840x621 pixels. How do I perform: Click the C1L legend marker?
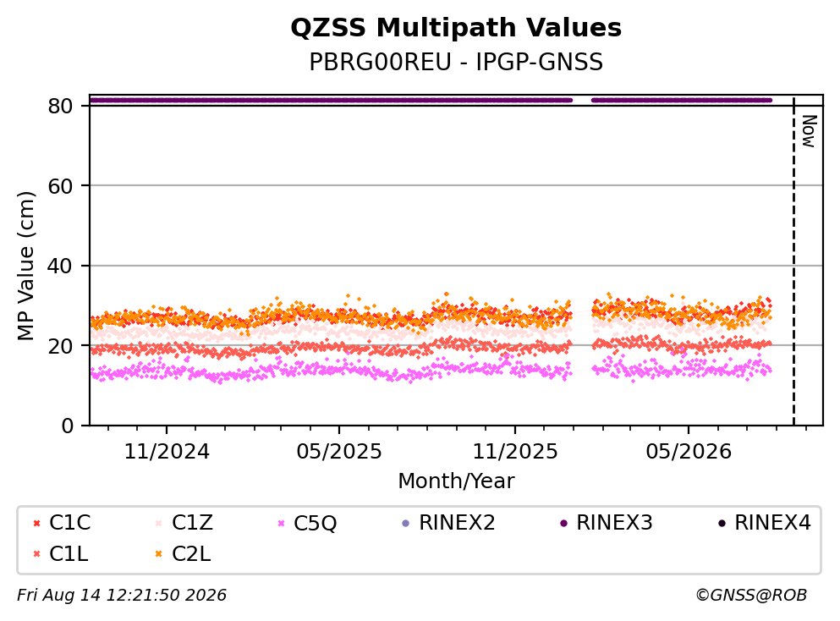pyautogui.click(x=36, y=554)
